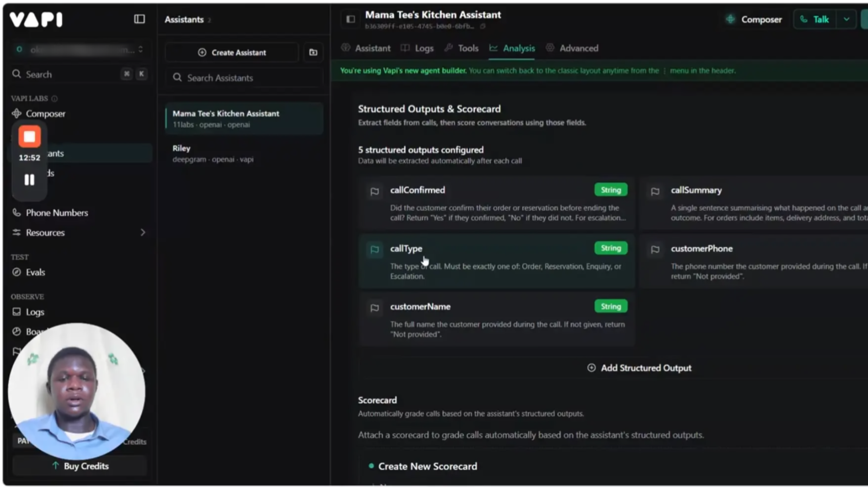Select the Analysis tab
868x489 pixels.
pos(512,48)
